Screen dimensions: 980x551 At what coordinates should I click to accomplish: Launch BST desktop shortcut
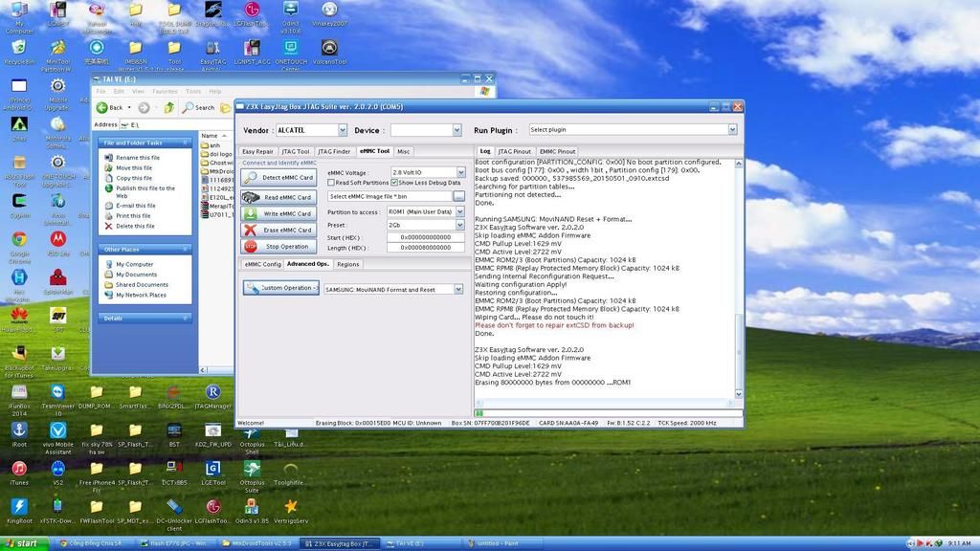(x=174, y=435)
